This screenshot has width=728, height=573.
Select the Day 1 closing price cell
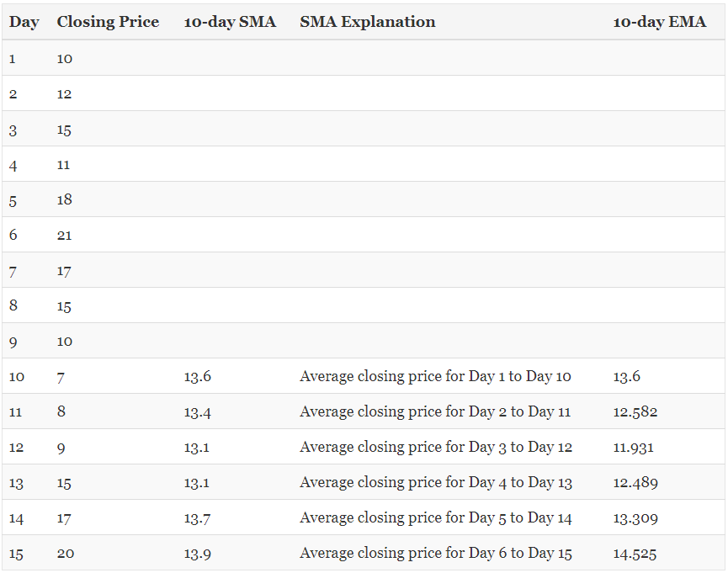pyautogui.click(x=65, y=58)
